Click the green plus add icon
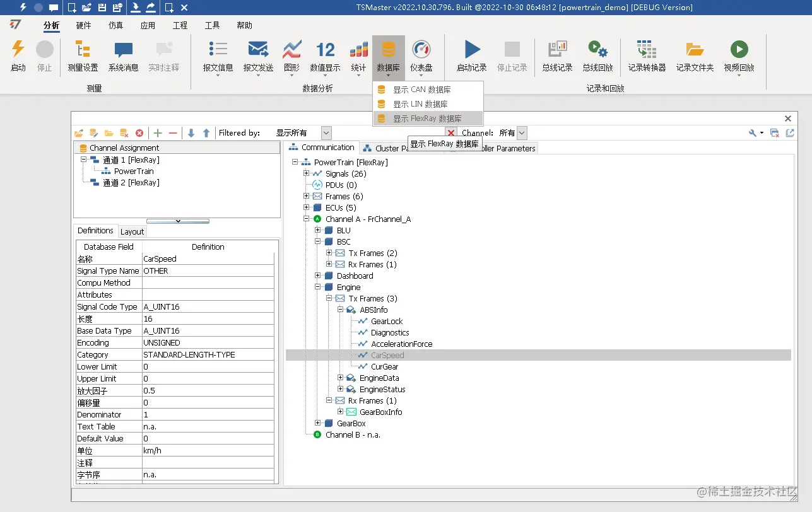This screenshot has height=512, width=812. click(x=158, y=133)
